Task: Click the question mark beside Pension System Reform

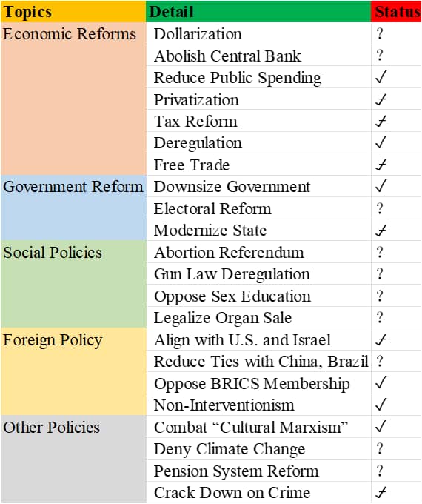Action: point(380,471)
